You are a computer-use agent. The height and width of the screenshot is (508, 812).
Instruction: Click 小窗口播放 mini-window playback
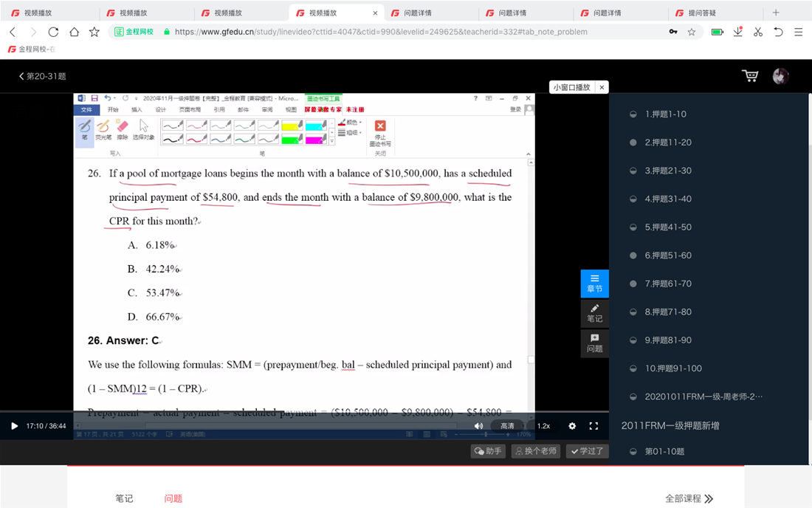click(x=571, y=87)
